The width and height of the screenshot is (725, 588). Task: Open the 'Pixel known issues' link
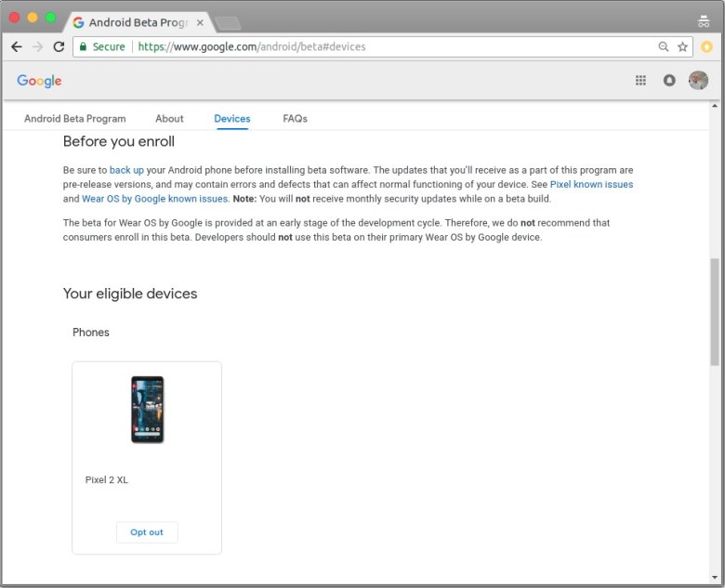click(x=591, y=185)
